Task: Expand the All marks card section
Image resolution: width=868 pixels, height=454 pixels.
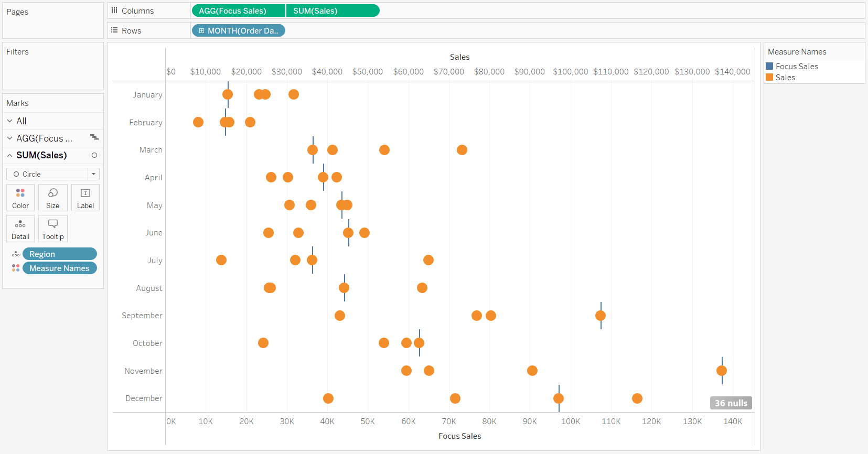Action: (x=10, y=121)
